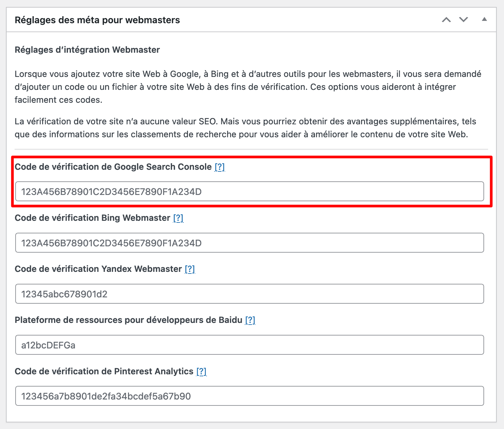Image resolution: width=504 pixels, height=429 pixels.
Task: Select the Pinterest code '123456a7b8901de2fa34bcdef5a67b90'
Action: pyautogui.click(x=106, y=396)
